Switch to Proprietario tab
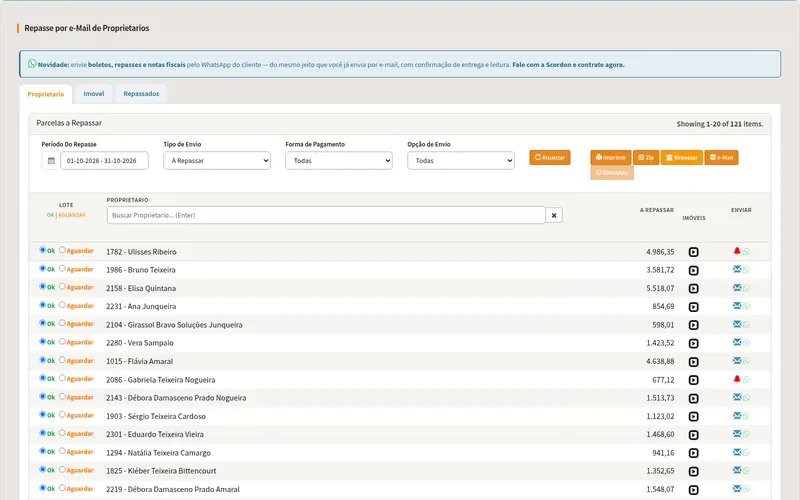The width and height of the screenshot is (800, 500). pos(46,94)
